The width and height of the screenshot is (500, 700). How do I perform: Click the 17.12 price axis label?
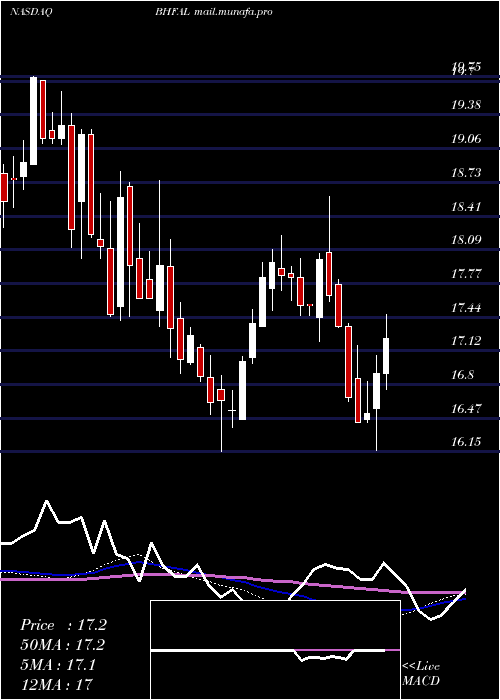pyautogui.click(x=466, y=342)
